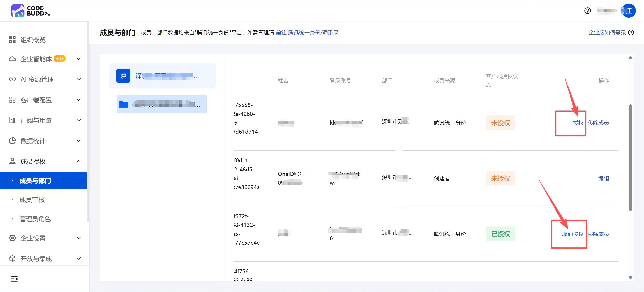Click the table scrollbar up arrow
The height and width of the screenshot is (292, 644).
(x=630, y=58)
